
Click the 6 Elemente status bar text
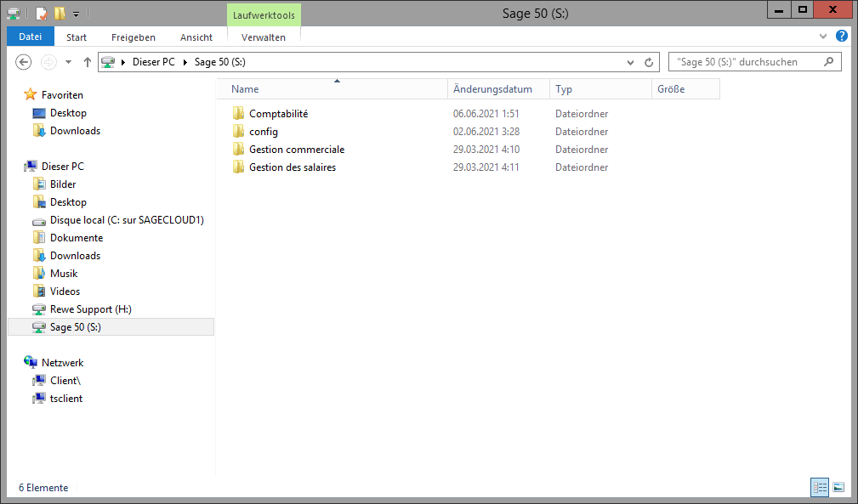pos(43,488)
